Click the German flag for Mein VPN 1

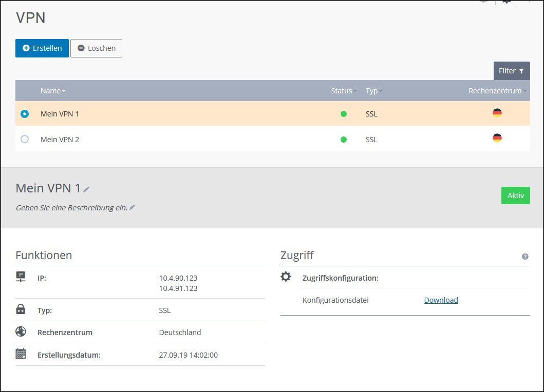[x=497, y=112]
